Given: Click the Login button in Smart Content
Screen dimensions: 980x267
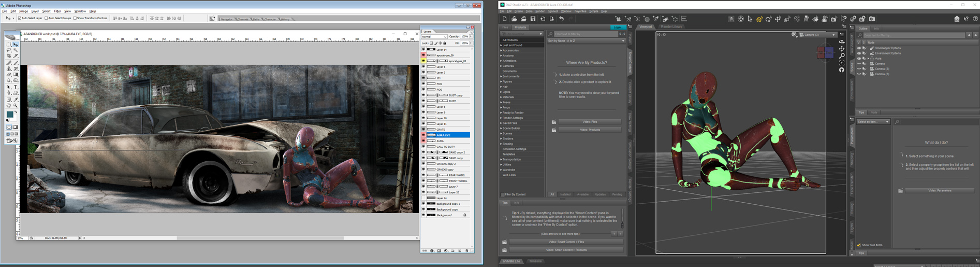Looking at the screenshot, I should point(617,27).
